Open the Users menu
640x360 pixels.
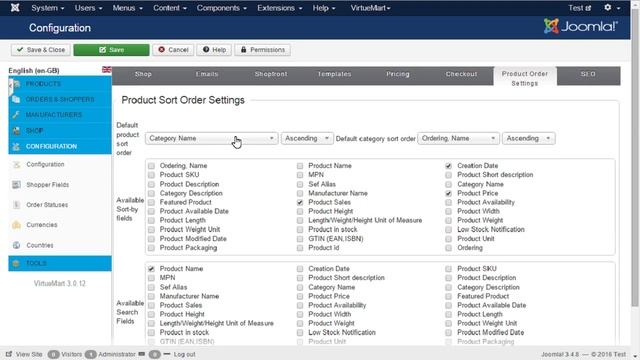point(88,8)
